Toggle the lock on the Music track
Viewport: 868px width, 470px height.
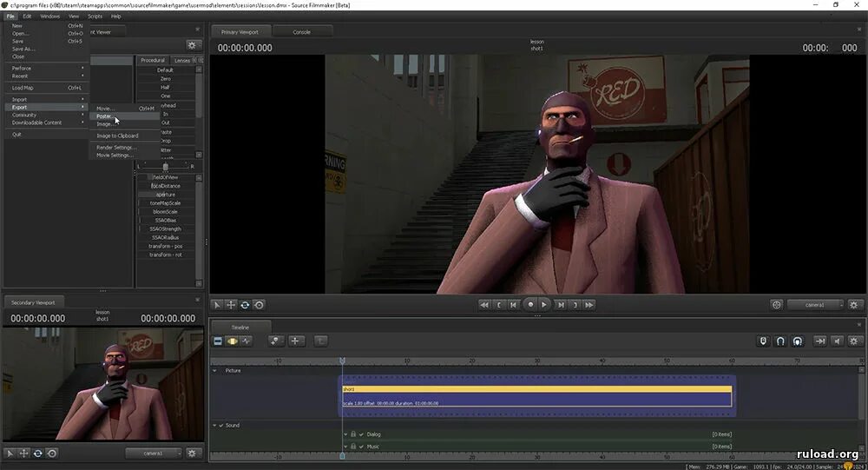353,447
